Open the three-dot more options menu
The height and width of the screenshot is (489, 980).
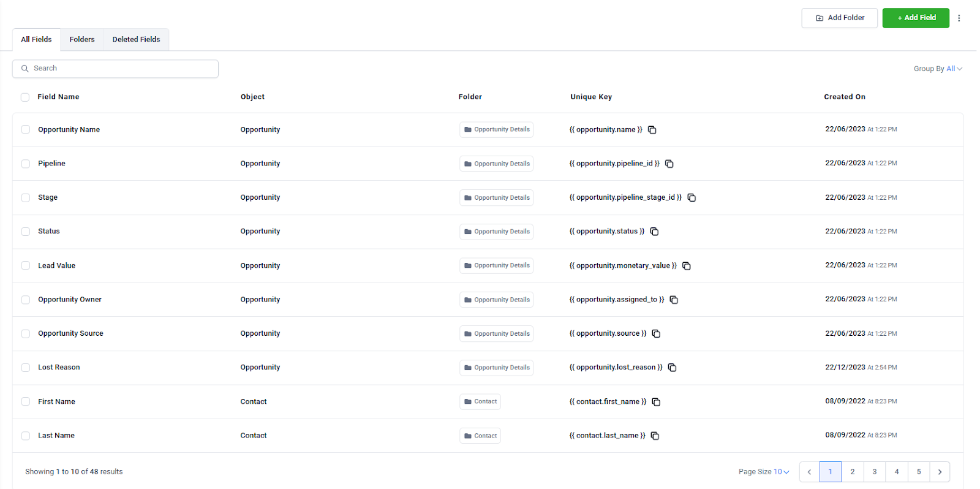coord(959,18)
